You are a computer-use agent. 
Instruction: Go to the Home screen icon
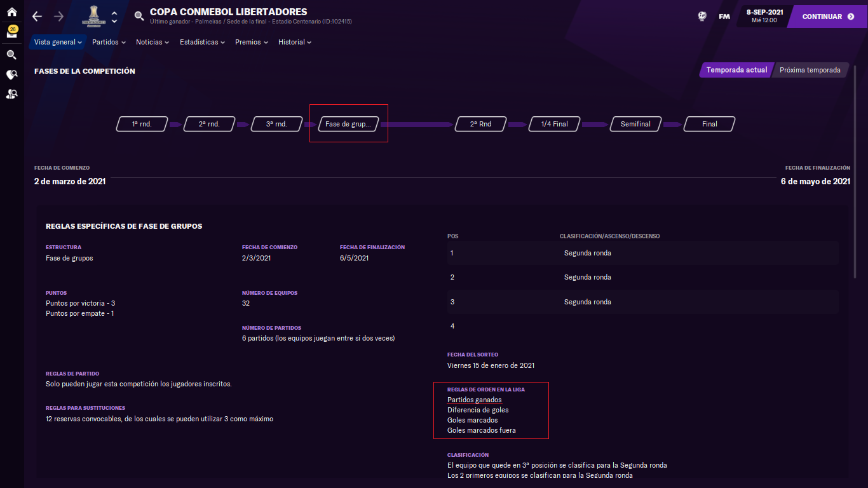(11, 11)
